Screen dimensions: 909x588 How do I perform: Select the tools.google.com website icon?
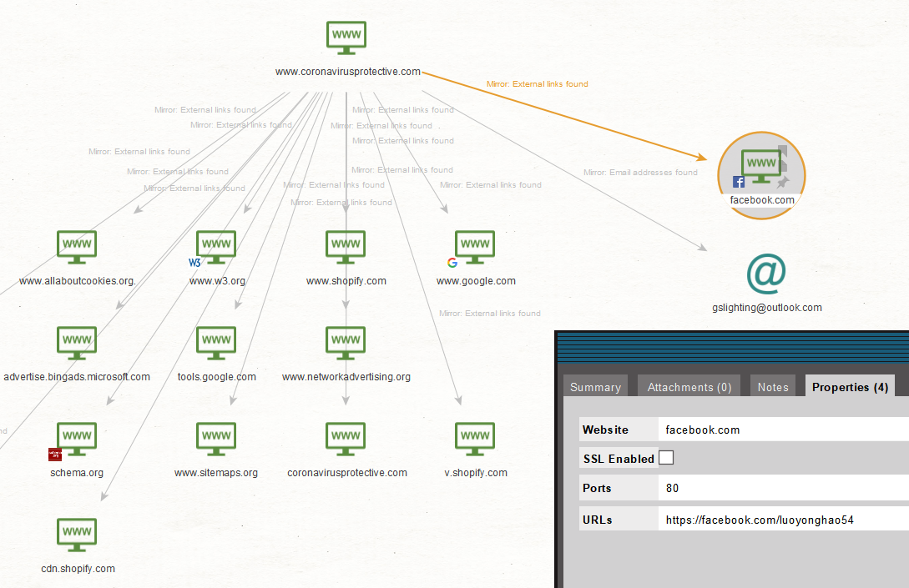pos(216,343)
